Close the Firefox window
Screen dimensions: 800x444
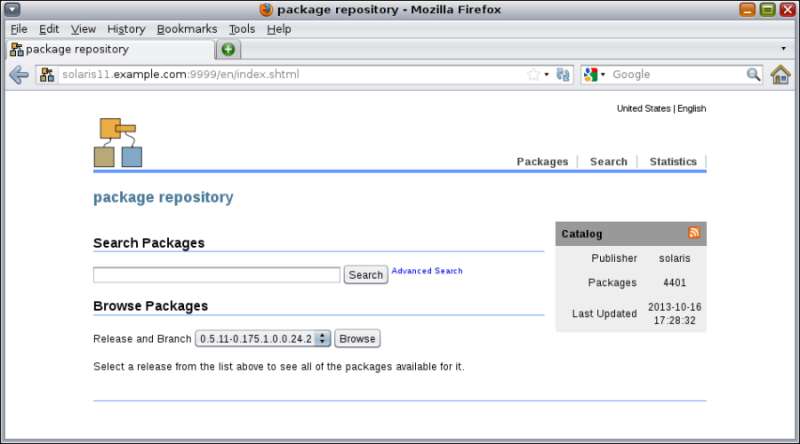click(x=787, y=10)
